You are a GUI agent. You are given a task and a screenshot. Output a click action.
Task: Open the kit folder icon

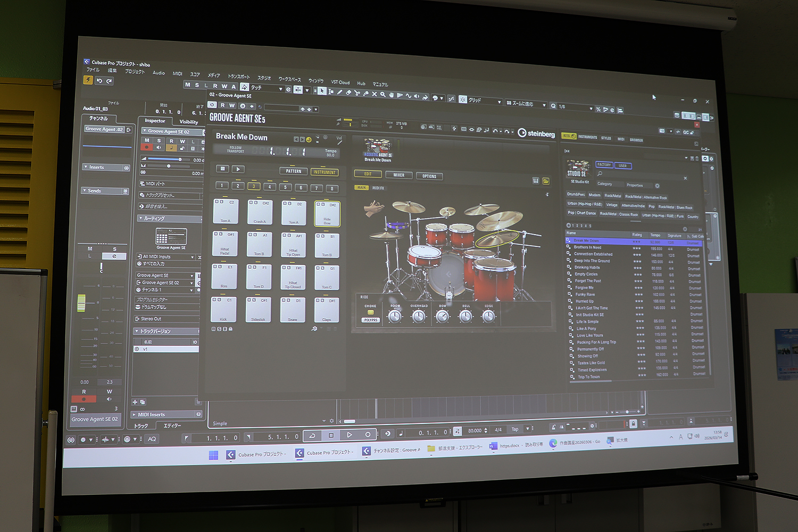click(546, 181)
